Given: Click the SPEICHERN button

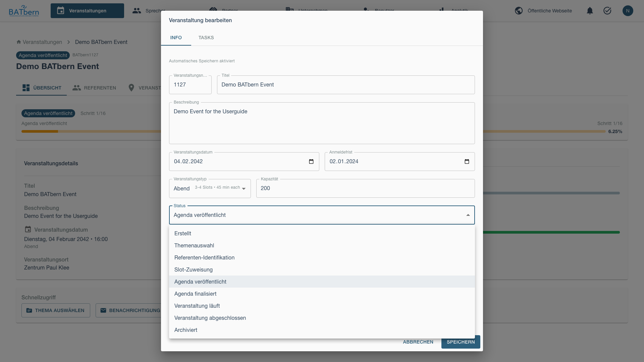Looking at the screenshot, I should point(461,342).
